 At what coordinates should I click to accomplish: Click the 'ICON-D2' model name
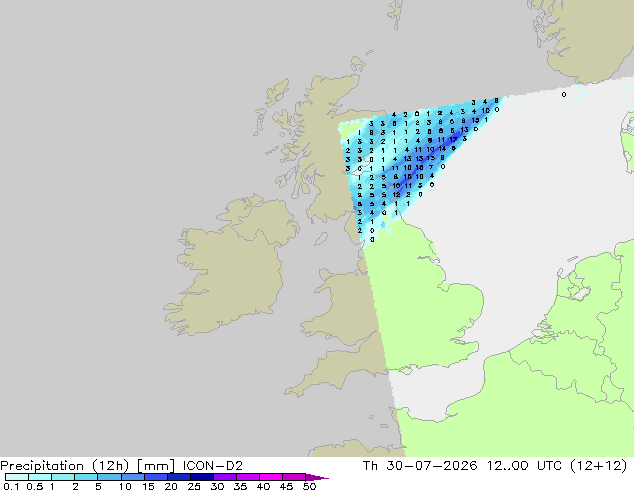[212, 466]
